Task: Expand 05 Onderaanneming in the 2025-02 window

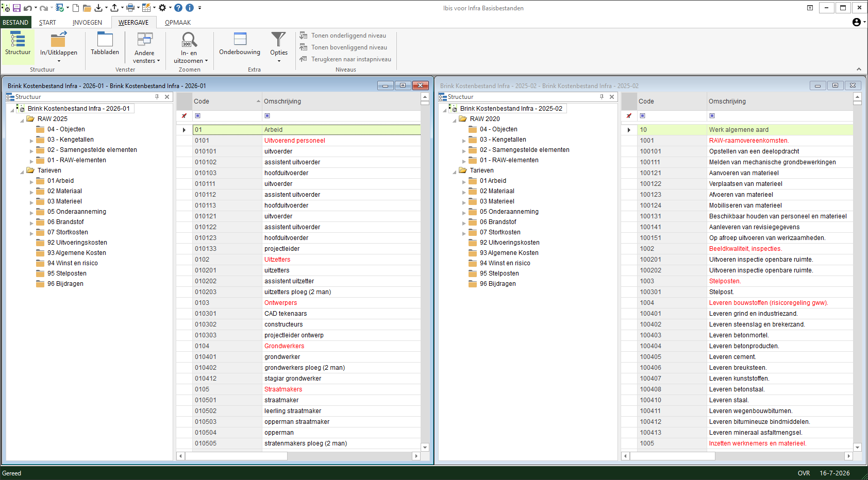Action: pos(464,212)
